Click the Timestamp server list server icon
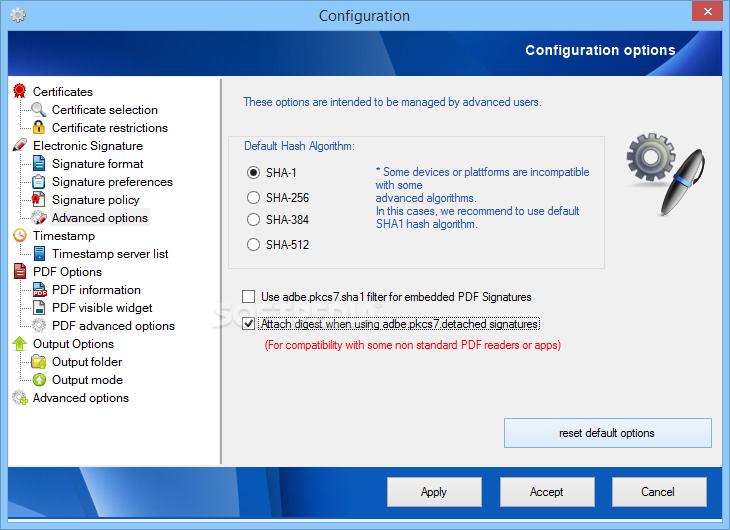730x530 pixels. pyautogui.click(x=39, y=253)
